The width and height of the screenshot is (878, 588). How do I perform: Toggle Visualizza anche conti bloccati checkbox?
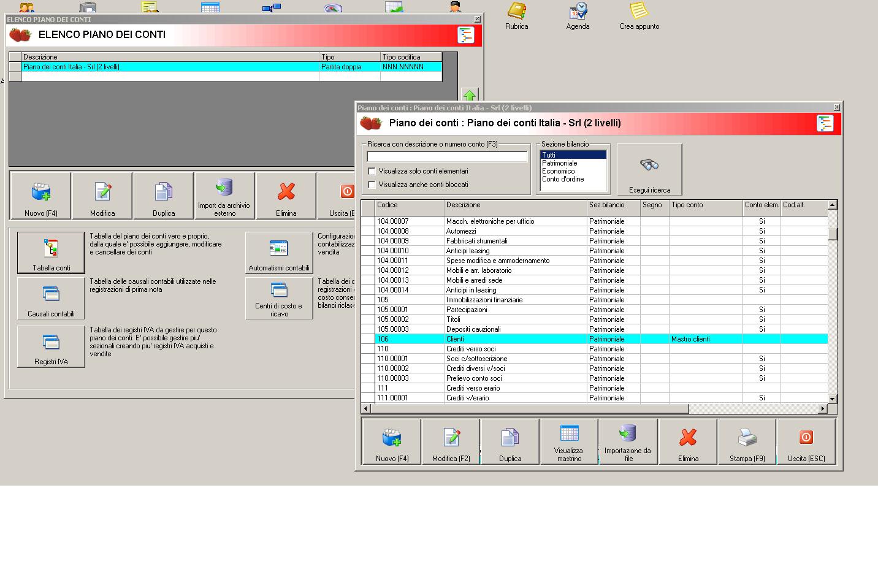tap(372, 185)
